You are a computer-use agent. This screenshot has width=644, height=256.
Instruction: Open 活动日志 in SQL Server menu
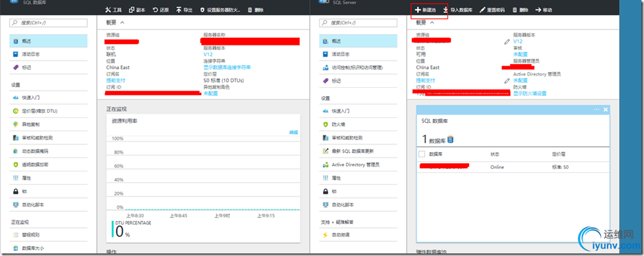(x=358, y=54)
